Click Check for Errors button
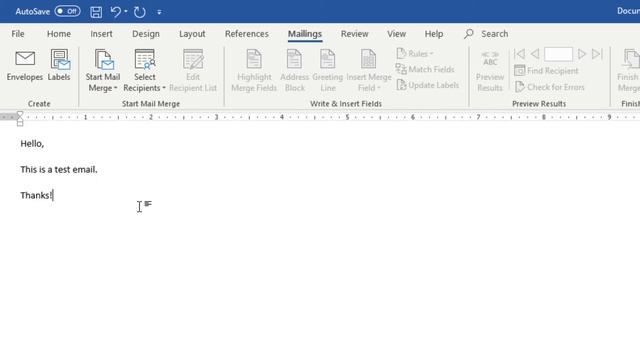Screen dimensions: 640x360 coord(549,87)
